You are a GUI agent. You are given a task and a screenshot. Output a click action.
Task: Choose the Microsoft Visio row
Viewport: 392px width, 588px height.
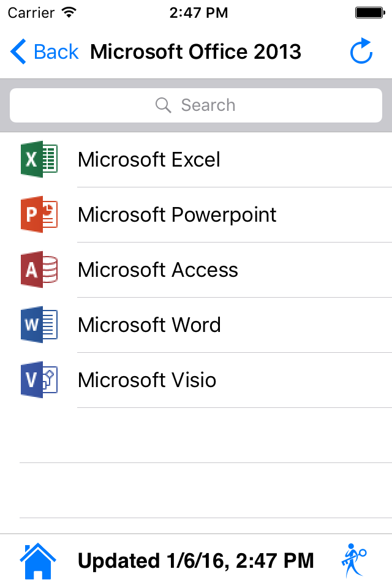click(x=147, y=380)
